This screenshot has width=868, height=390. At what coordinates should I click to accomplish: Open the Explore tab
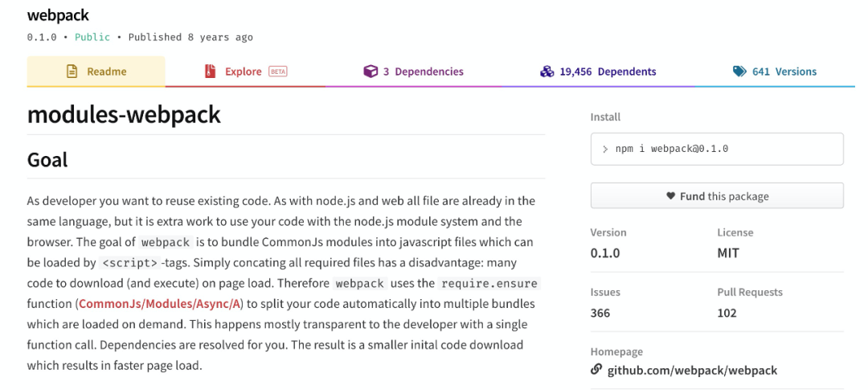(x=244, y=72)
